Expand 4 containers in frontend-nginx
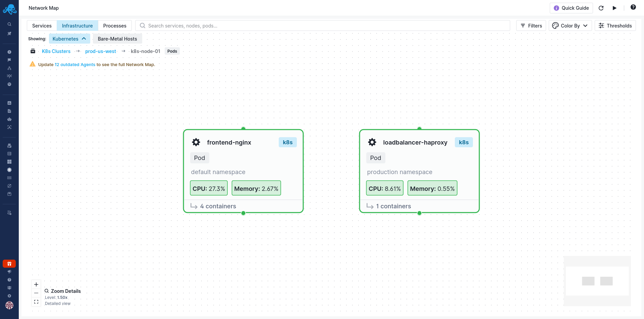 click(218, 206)
